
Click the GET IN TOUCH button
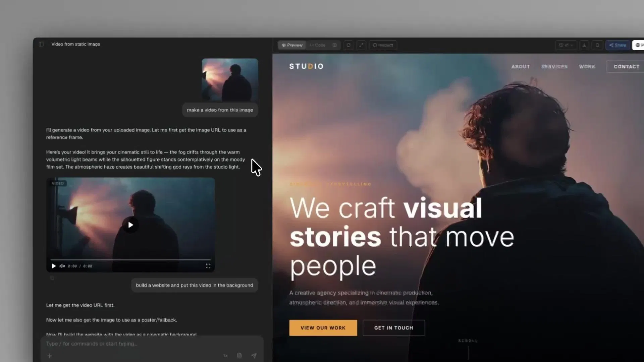coord(394,328)
